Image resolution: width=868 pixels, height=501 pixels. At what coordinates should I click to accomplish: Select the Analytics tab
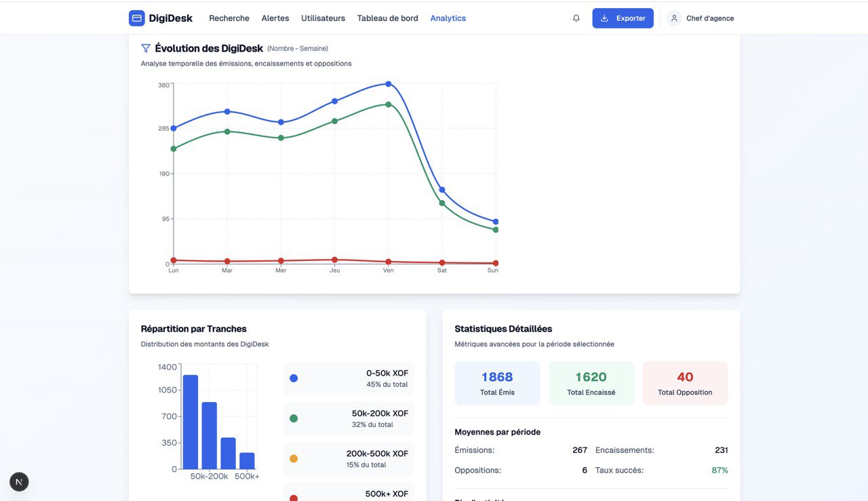tap(448, 18)
